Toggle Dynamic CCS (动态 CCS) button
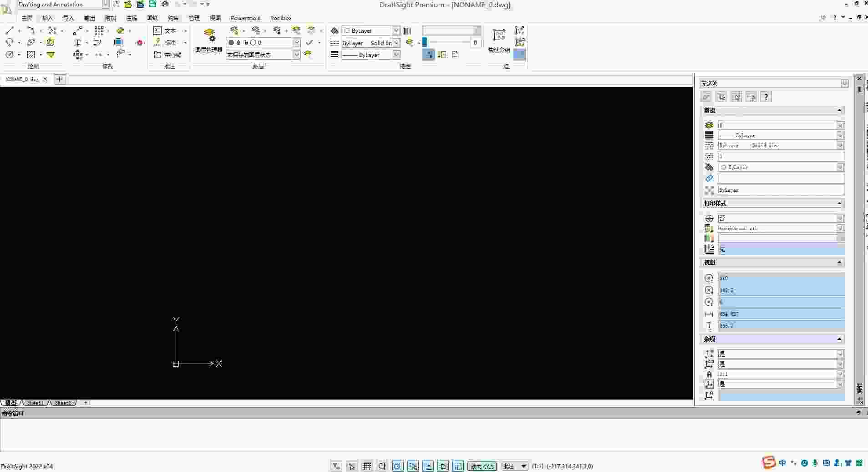Viewport: 868px width, 472px height. [x=482, y=466]
